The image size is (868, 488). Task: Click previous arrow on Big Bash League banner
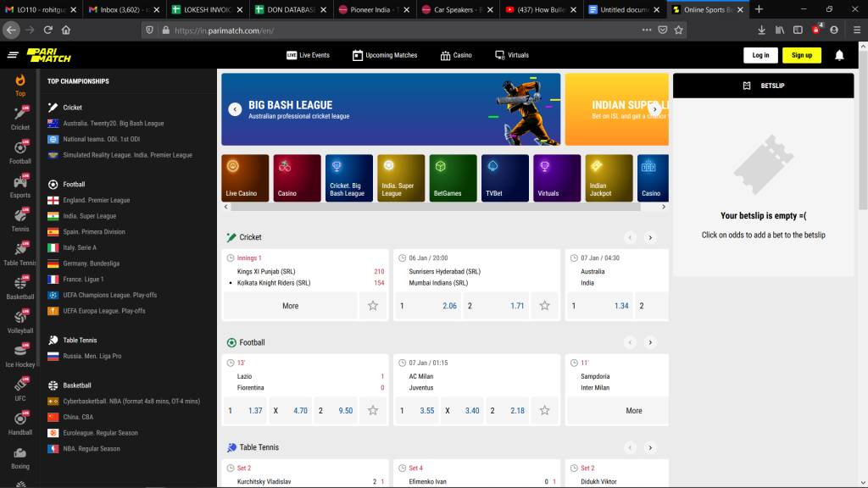click(x=235, y=109)
